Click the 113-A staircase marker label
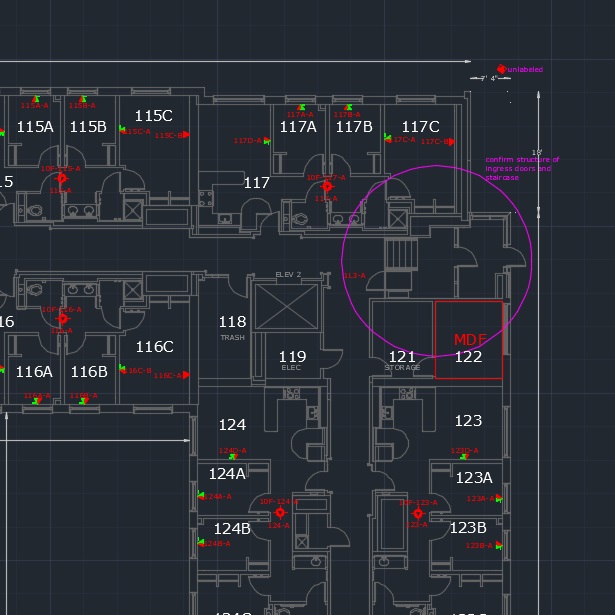 pos(354,275)
